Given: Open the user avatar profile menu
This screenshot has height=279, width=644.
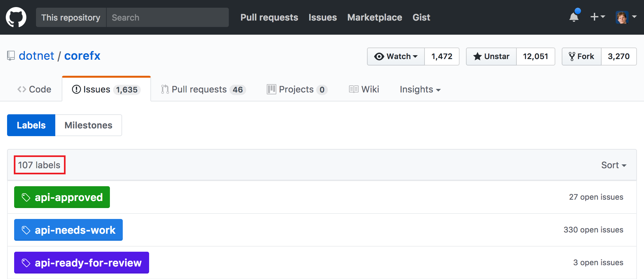Looking at the screenshot, I should click(x=626, y=17).
